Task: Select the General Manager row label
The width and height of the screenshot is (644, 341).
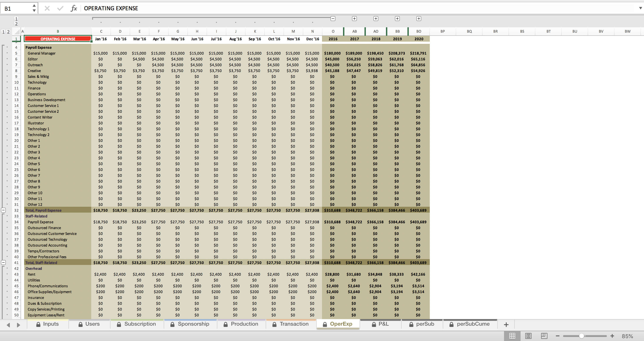Action: click(42, 53)
